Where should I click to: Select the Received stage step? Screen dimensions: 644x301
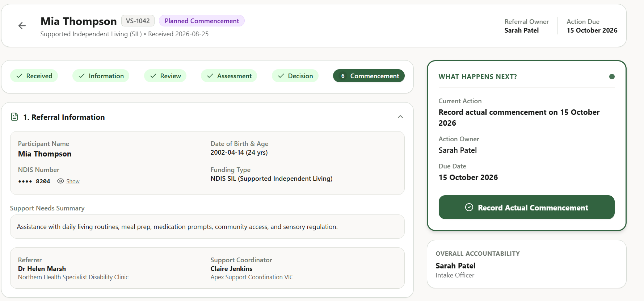34,76
